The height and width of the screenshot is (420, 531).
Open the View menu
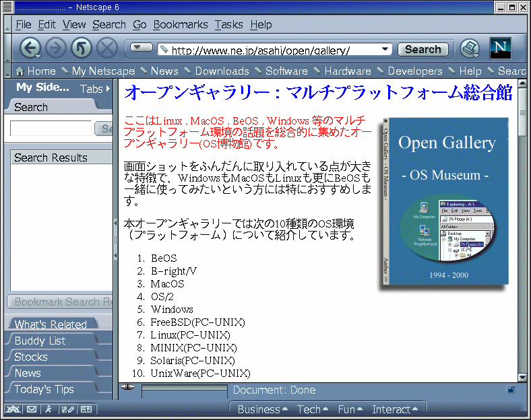(x=74, y=25)
